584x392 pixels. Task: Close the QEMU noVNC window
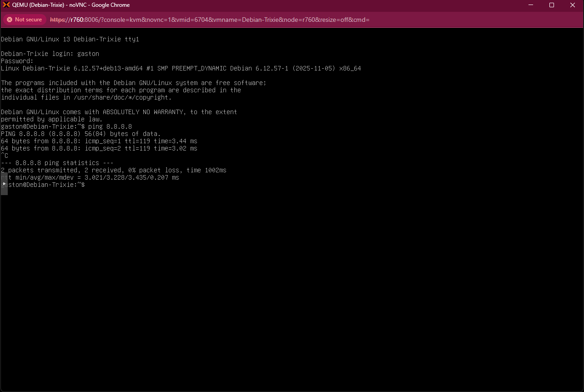point(573,5)
